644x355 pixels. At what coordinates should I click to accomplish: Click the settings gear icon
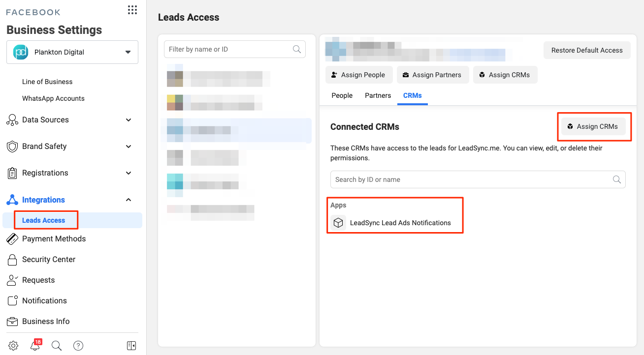pos(13,346)
